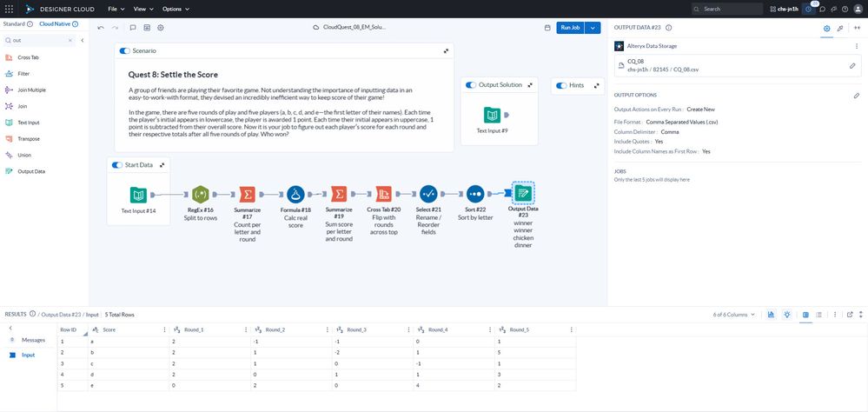Click the redo arrow in canvas toolbar
The image size is (868, 412).
click(116, 27)
